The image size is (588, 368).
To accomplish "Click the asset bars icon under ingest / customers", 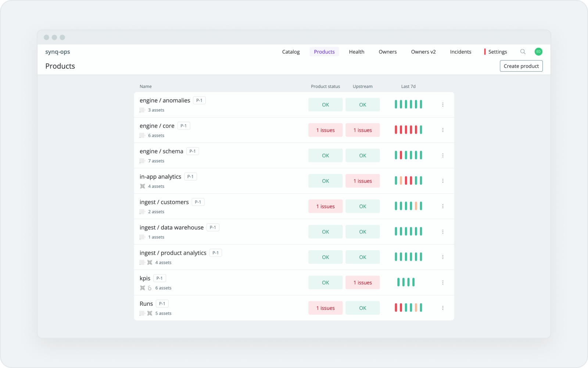I will click(142, 212).
